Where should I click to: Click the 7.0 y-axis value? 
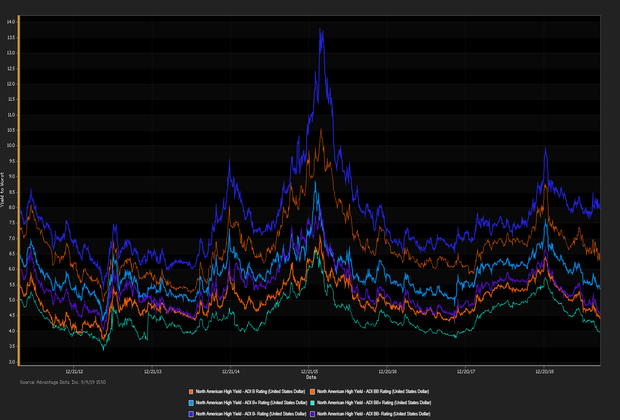(x=11, y=238)
